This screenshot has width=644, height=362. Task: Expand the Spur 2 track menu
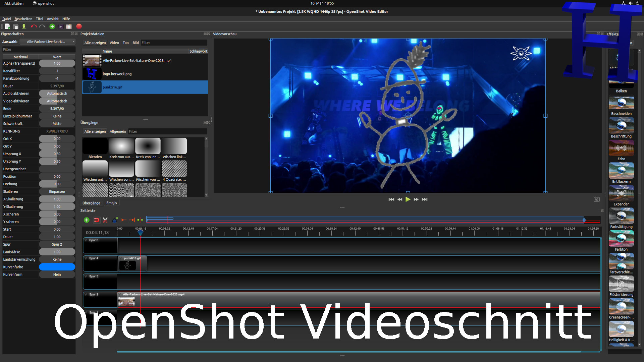(86, 294)
